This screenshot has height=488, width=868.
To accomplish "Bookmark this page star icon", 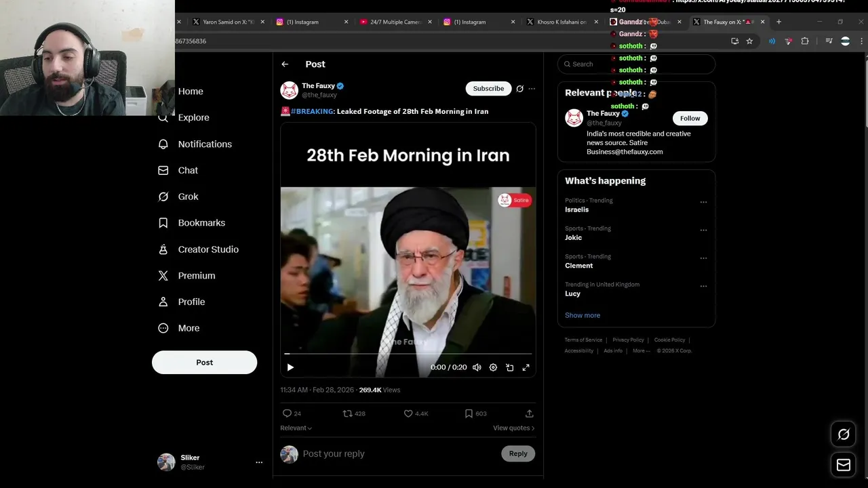I will (749, 41).
